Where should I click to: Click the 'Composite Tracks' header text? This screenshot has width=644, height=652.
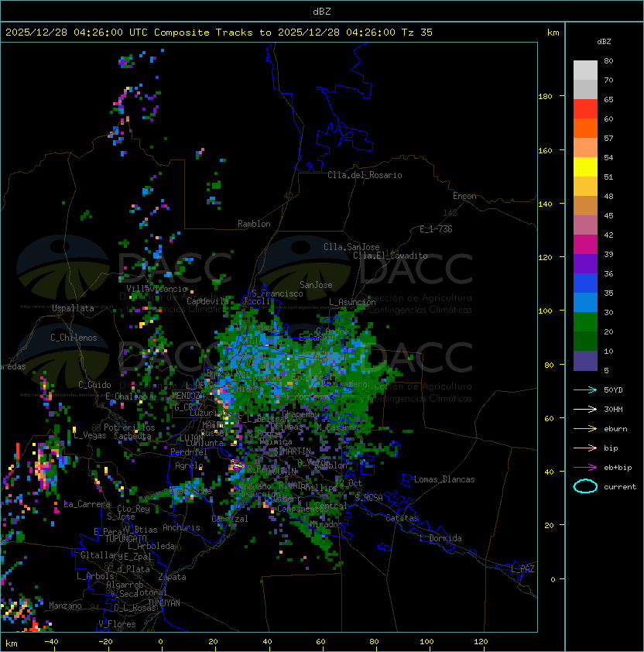204,33
